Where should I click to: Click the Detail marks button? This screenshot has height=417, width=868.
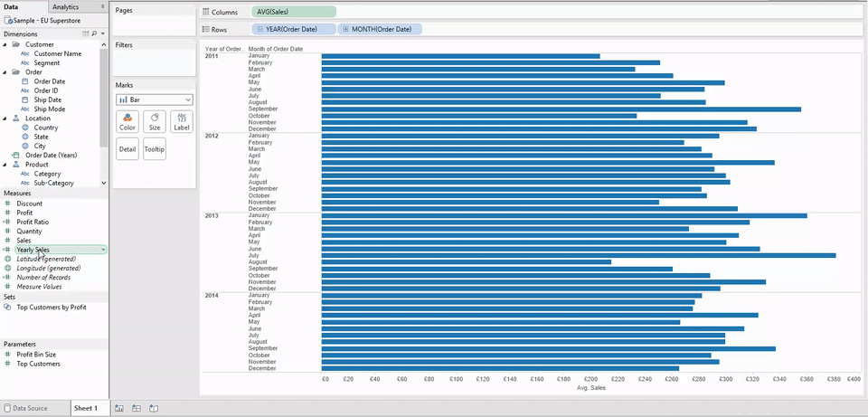pyautogui.click(x=127, y=148)
